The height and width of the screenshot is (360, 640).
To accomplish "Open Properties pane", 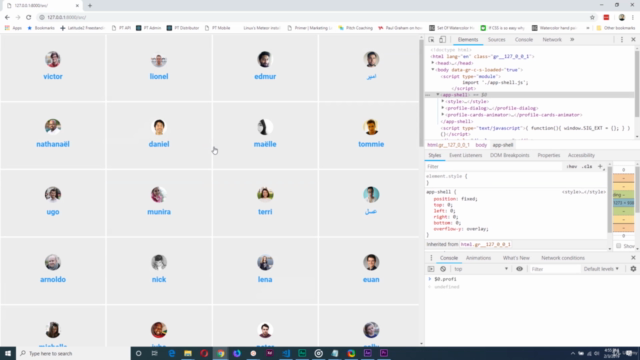I will [549, 155].
